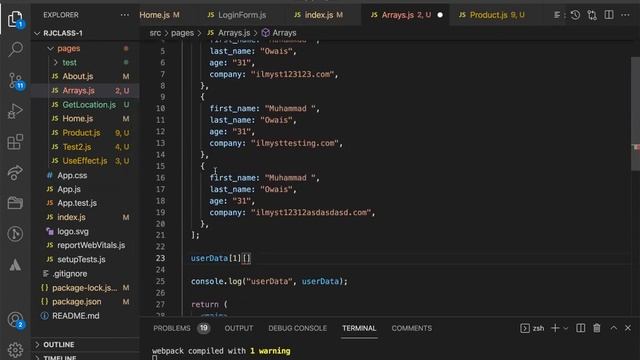The height and width of the screenshot is (360, 640).
Task: Open the Live Share activity icon
Action: click(15, 172)
